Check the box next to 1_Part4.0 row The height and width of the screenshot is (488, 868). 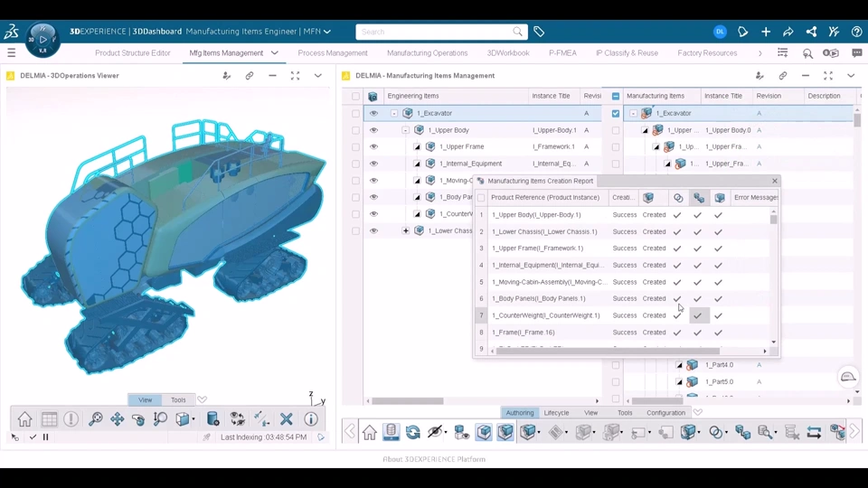(616, 365)
